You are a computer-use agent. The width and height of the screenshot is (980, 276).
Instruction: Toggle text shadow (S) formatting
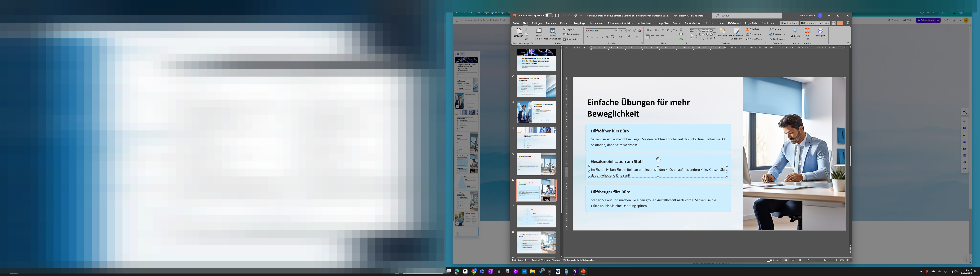[x=602, y=37]
